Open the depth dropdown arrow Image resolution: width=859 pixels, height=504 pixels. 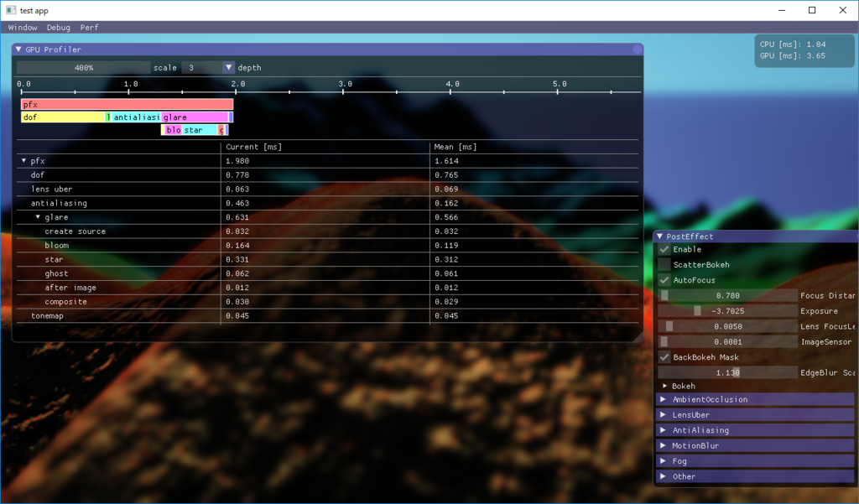tap(228, 67)
